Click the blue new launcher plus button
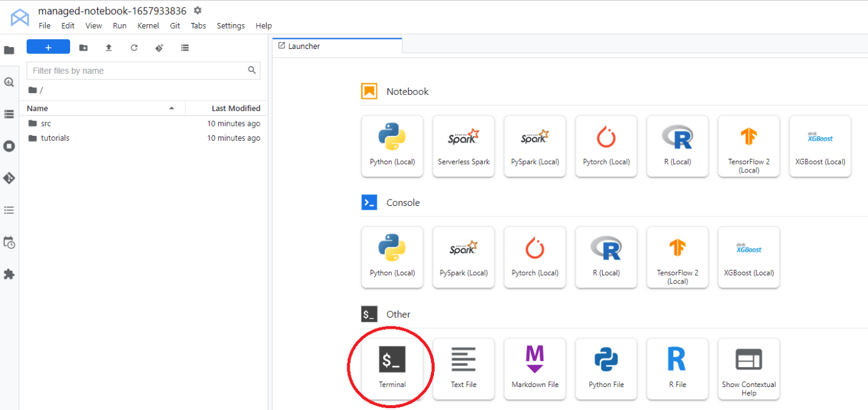This screenshot has width=868, height=410. [x=48, y=47]
